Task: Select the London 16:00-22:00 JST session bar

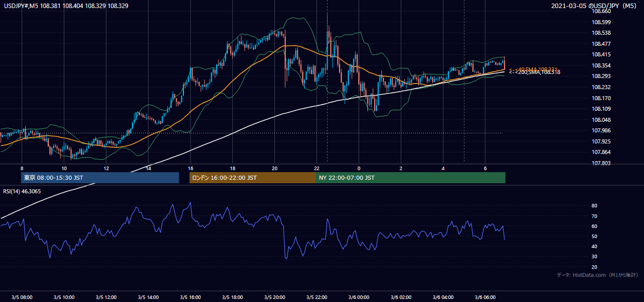Action: [252, 178]
